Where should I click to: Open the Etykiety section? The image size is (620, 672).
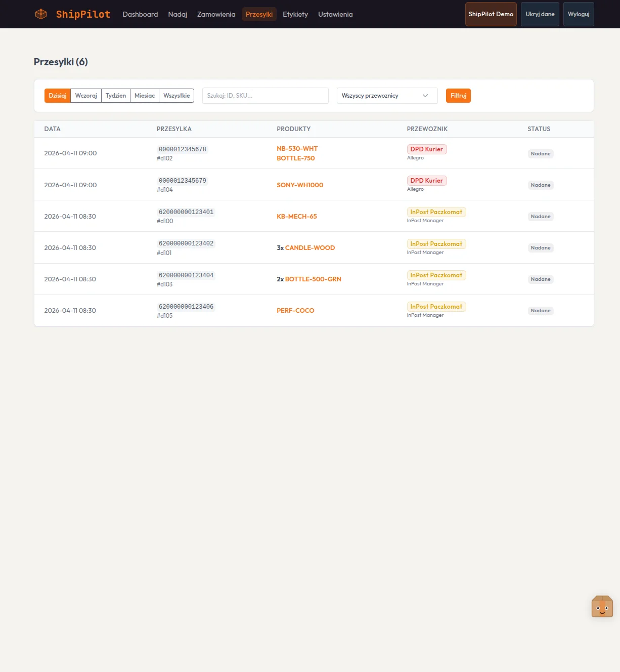295,14
